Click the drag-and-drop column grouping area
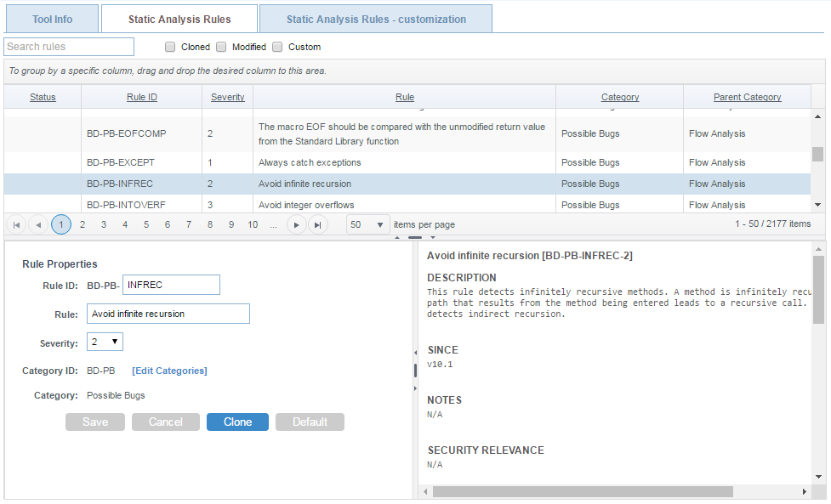This screenshot has height=504, width=831. coord(414,71)
